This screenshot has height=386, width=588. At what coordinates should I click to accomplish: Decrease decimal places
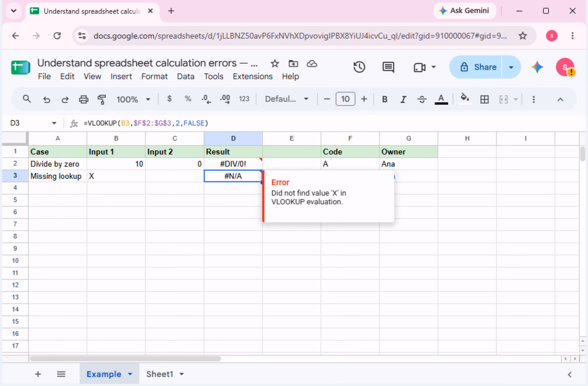[206, 99]
